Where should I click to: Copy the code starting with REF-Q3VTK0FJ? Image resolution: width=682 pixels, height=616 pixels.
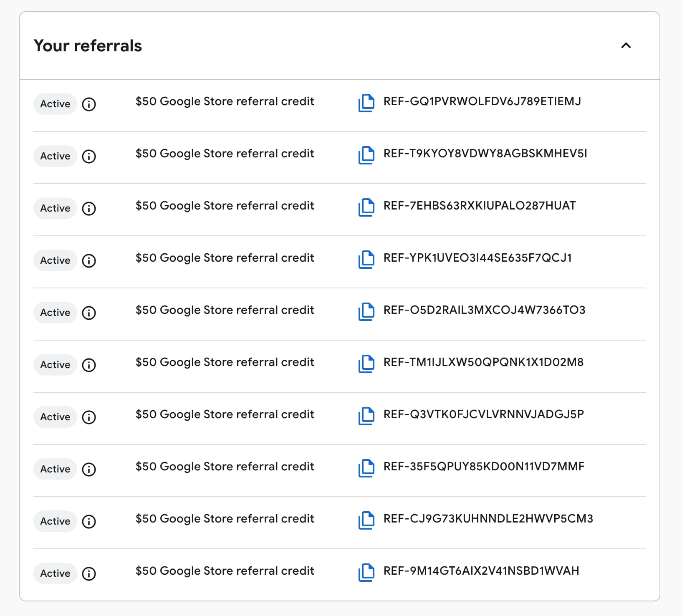pyautogui.click(x=366, y=416)
